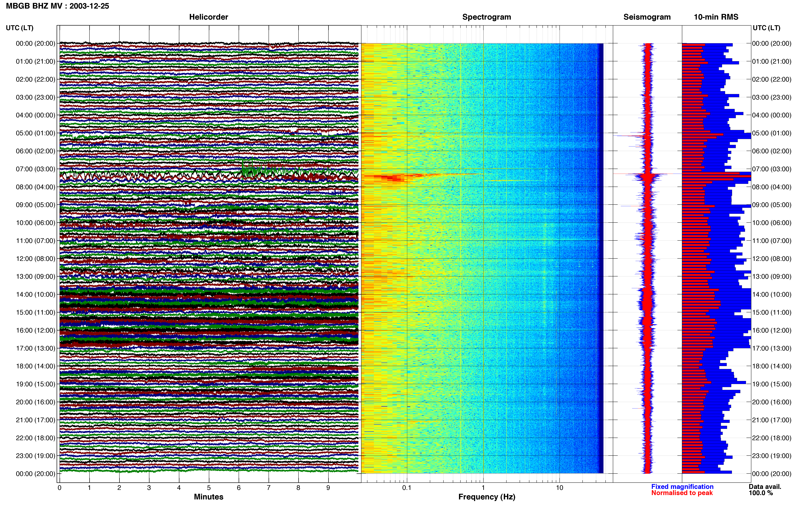
Task: Click the left 00:00 (20:00) label at the top
Action: point(36,43)
